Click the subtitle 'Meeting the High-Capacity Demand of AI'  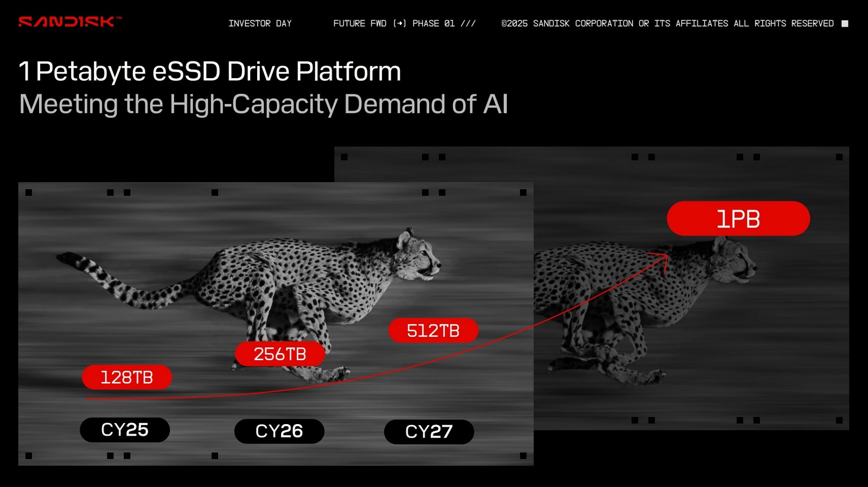click(x=264, y=104)
